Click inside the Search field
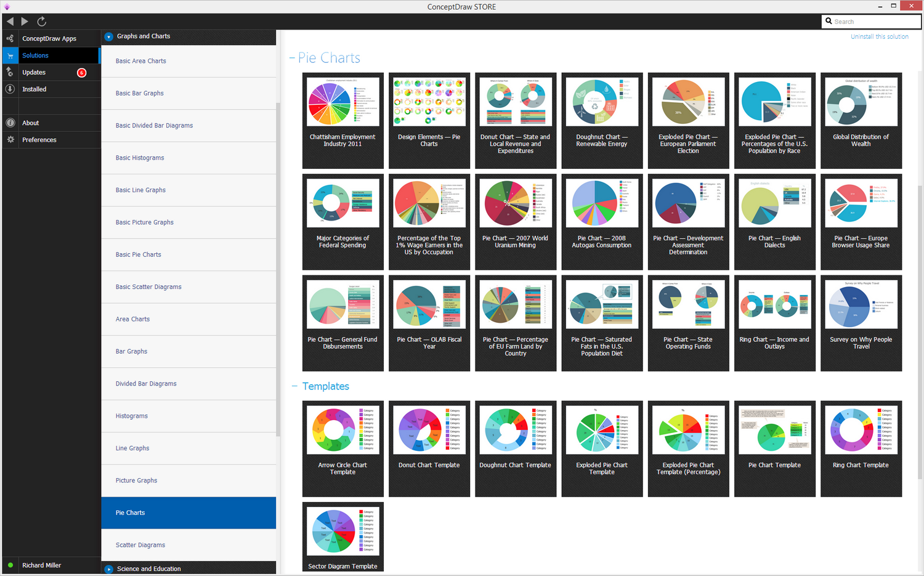The image size is (924, 576). (876, 22)
